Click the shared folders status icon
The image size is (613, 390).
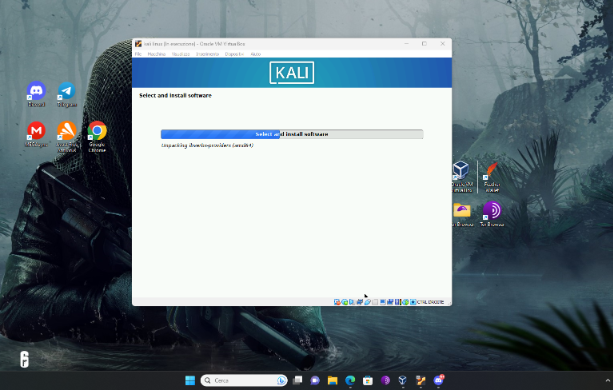coord(375,302)
